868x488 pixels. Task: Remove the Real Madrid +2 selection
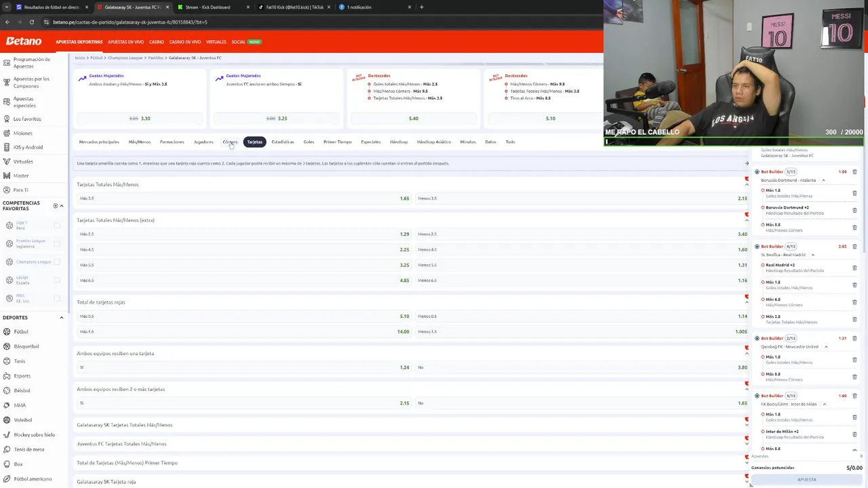pos(854,268)
